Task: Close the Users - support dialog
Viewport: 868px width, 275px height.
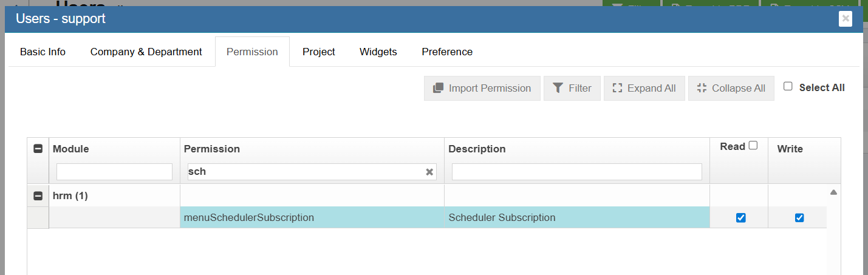Action: click(845, 19)
